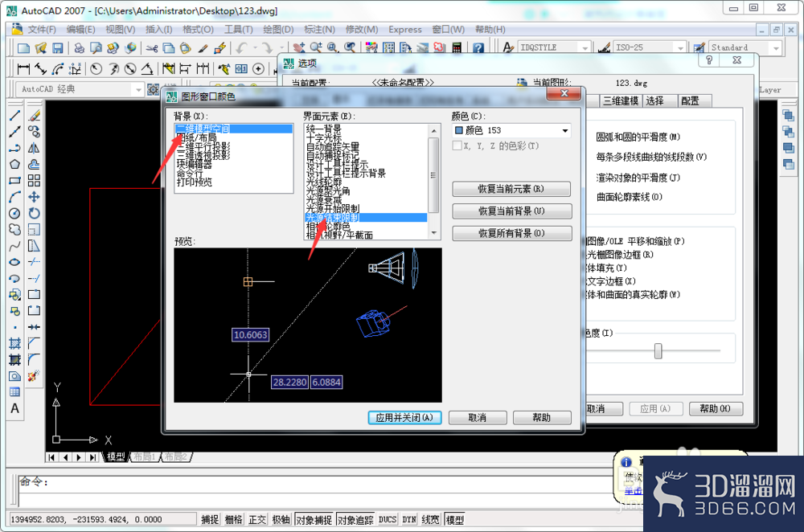The height and width of the screenshot is (532, 804).
Task: Toggle the 对象捕捉 osnap status button
Action: coord(314,520)
